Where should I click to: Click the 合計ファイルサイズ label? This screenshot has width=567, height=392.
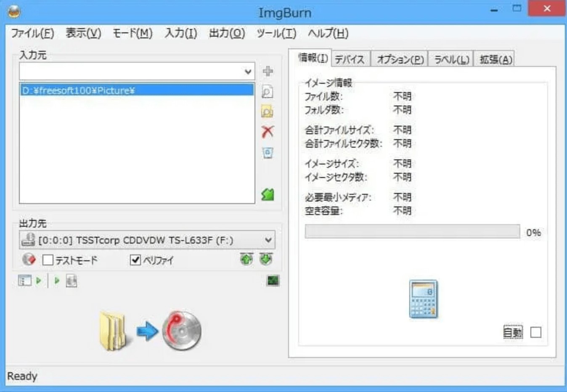tap(339, 130)
